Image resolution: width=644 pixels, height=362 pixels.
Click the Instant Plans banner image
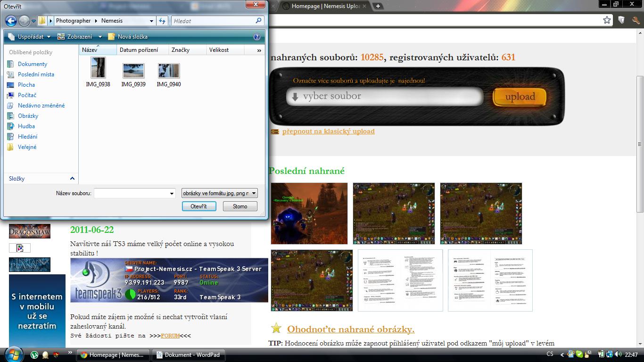click(30, 265)
